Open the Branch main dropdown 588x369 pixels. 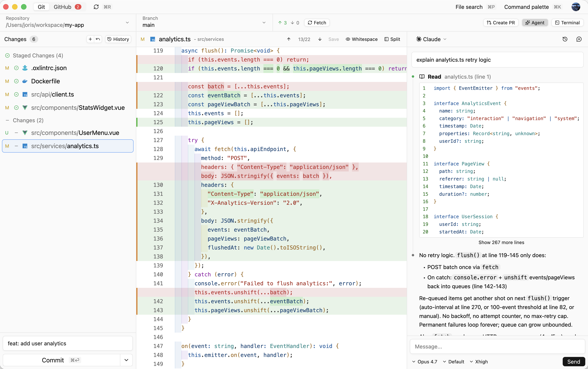[x=204, y=22]
